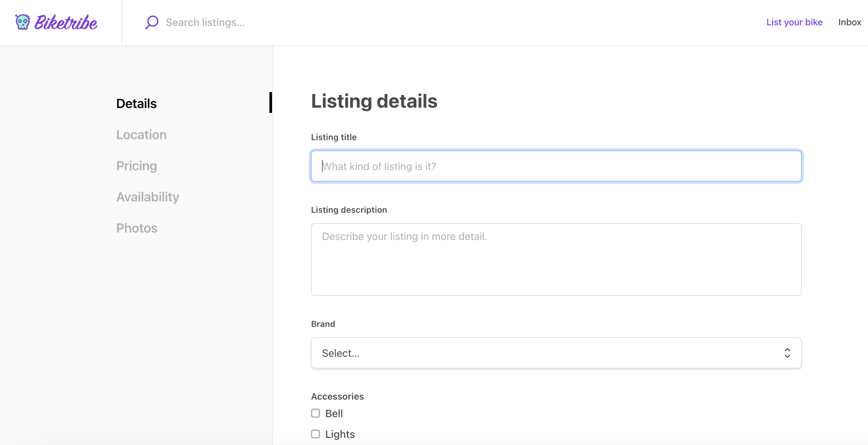The image size is (868, 445).
Task: Select the Details step in sidebar
Action: [136, 103]
